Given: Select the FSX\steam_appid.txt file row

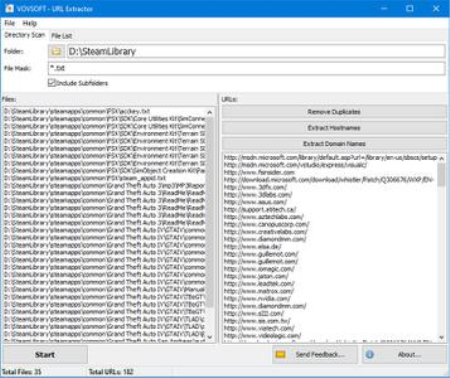Looking at the screenshot, I should tap(105, 178).
